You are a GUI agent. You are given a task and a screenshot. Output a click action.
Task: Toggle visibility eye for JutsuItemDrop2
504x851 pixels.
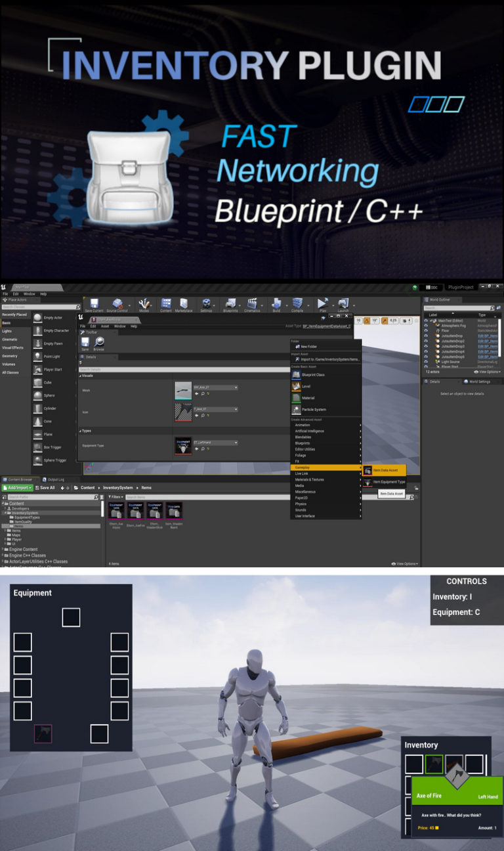point(426,341)
